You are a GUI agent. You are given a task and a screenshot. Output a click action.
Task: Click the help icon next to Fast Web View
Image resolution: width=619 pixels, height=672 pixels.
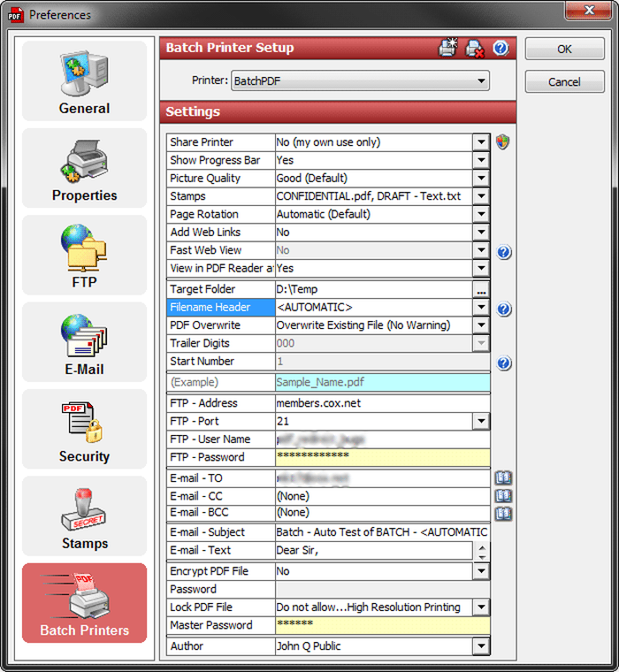[504, 252]
